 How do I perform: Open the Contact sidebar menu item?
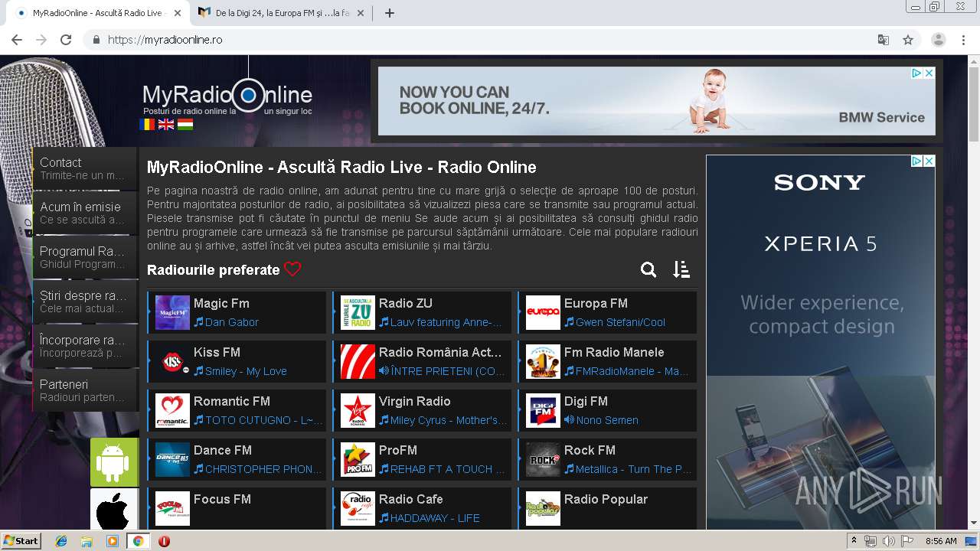tap(85, 168)
